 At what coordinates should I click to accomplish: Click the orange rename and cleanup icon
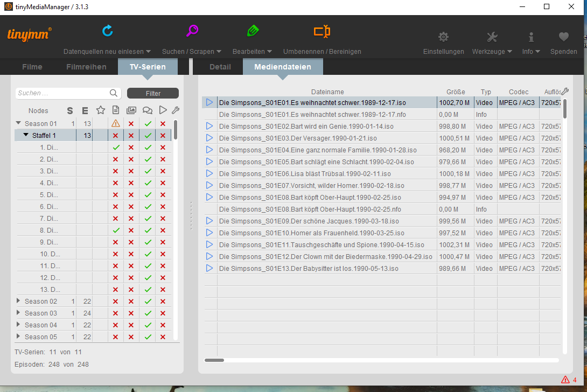(x=322, y=31)
